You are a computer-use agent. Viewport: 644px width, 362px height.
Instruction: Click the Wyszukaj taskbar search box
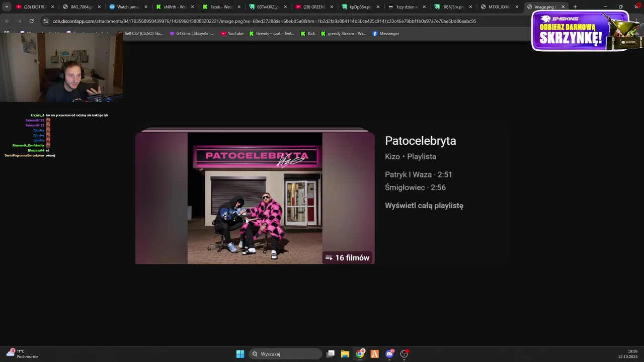285,354
